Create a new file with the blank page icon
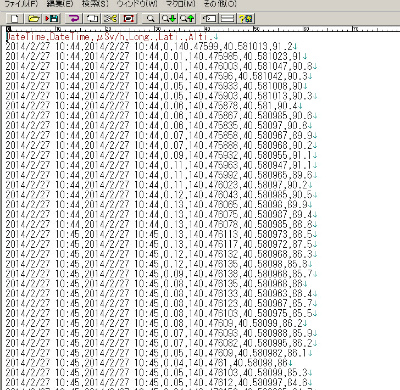 [x=15, y=18]
